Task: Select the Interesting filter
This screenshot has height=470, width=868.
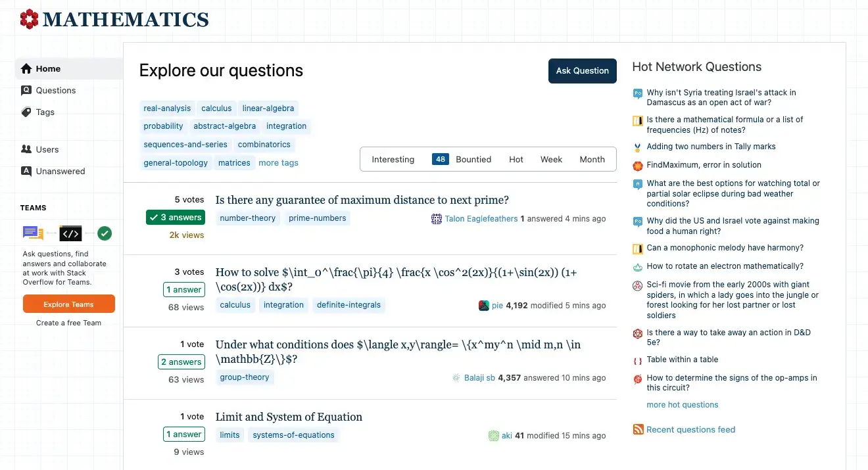Action: (x=393, y=159)
